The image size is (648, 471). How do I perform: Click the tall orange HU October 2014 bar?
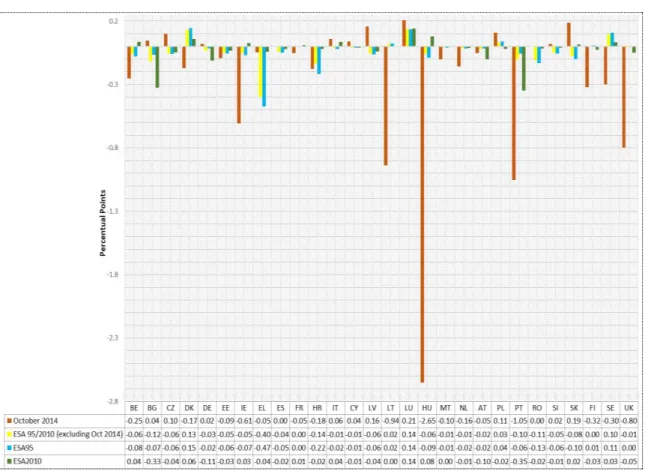point(422,214)
